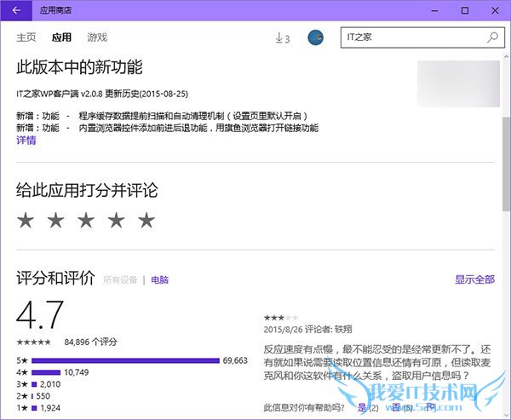The image size is (511, 420).
Task: Click the 评分和评价 heading
Action: [x=55, y=278]
